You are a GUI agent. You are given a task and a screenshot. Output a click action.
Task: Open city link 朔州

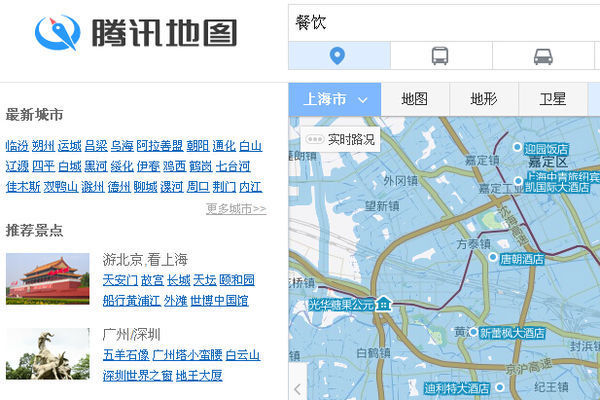pyautogui.click(x=43, y=146)
